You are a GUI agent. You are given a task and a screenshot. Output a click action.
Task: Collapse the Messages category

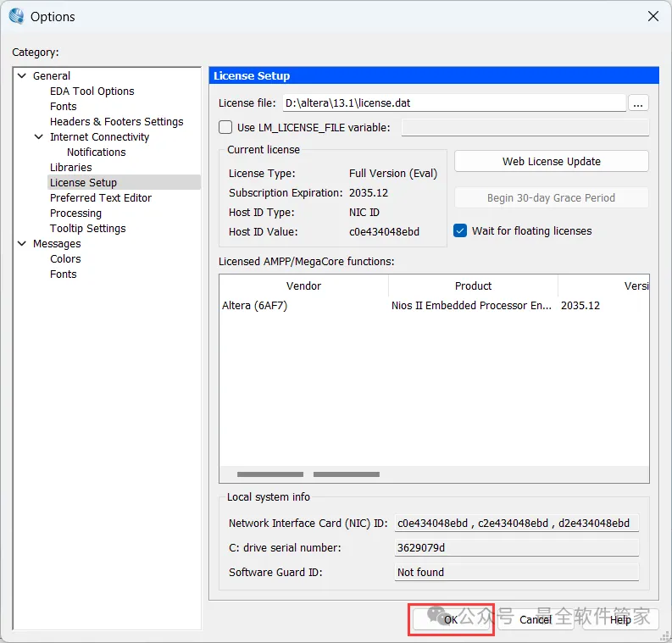pos(22,243)
